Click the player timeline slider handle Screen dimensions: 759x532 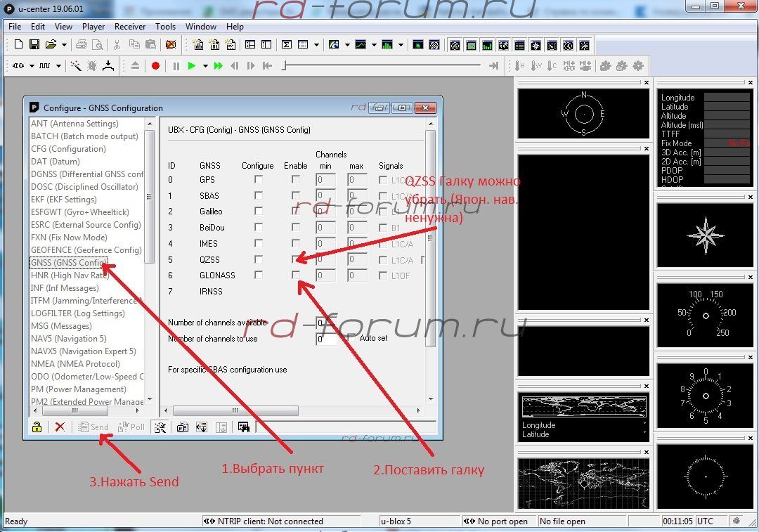point(284,65)
